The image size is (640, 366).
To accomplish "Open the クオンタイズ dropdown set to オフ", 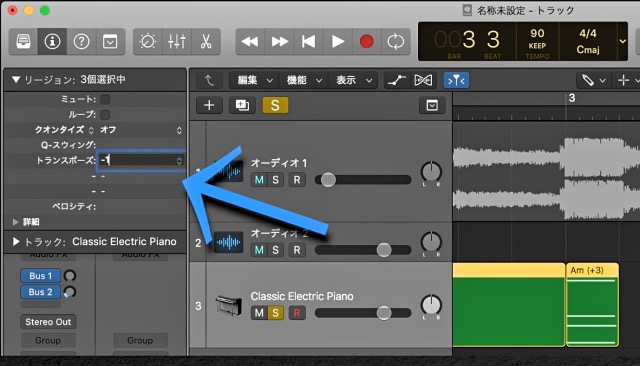I will [141, 130].
